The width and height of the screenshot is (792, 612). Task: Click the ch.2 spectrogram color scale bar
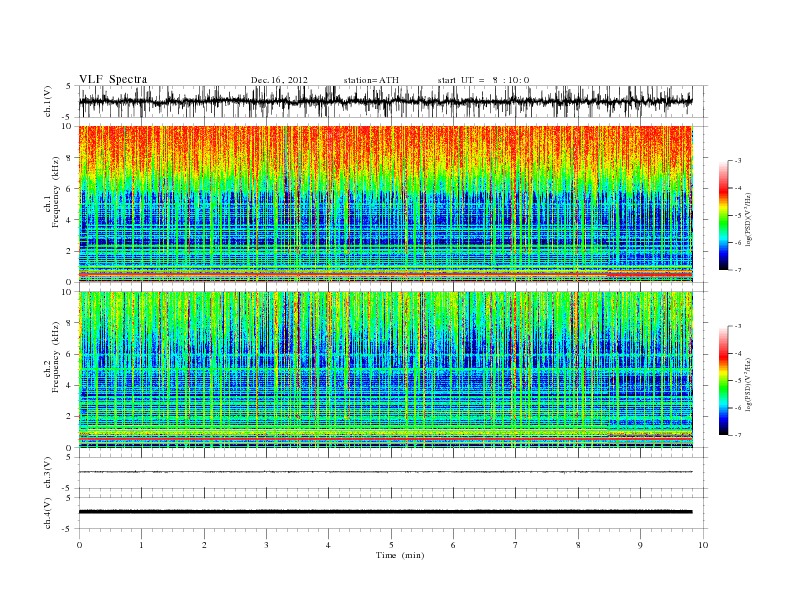pyautogui.click(x=723, y=381)
